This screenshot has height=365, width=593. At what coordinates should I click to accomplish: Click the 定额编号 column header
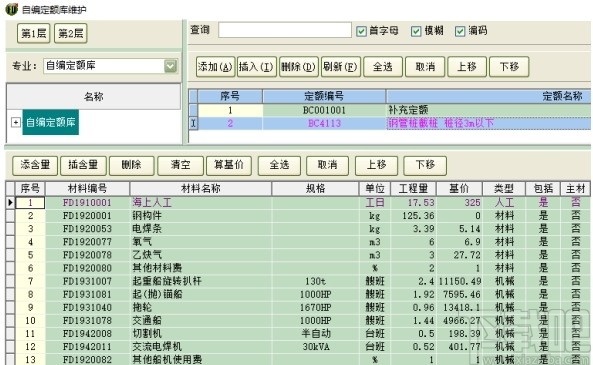(324, 96)
